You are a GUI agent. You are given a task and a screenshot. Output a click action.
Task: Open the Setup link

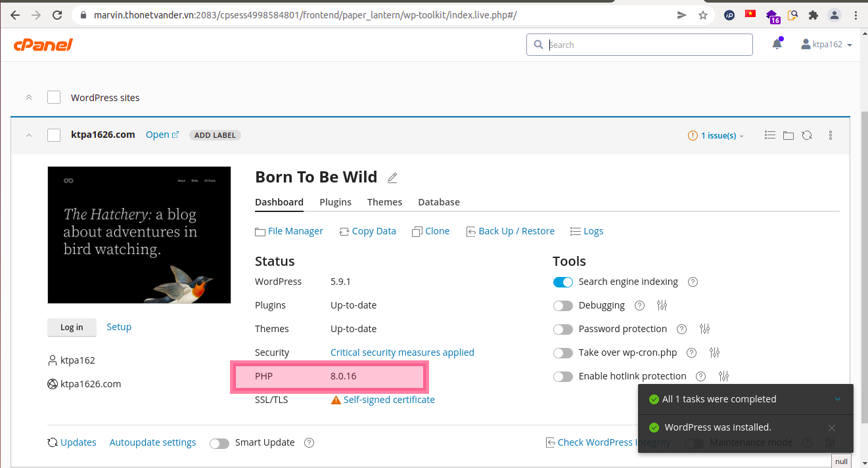(x=119, y=327)
